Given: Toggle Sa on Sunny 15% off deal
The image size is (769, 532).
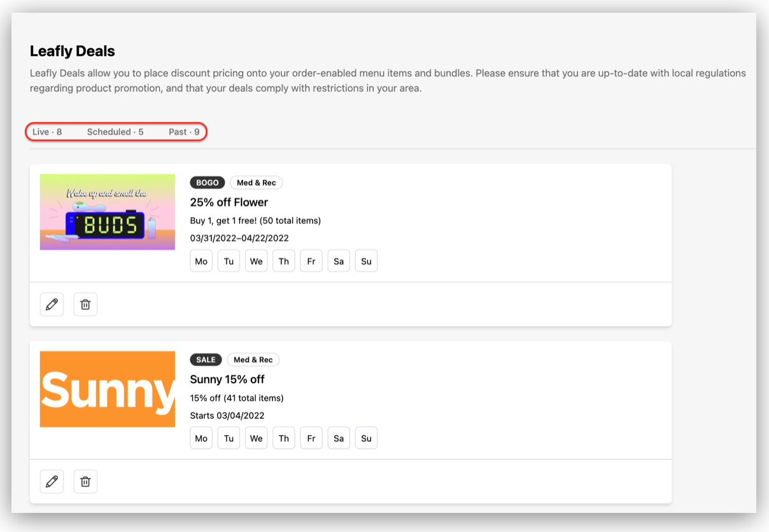Looking at the screenshot, I should click(339, 438).
